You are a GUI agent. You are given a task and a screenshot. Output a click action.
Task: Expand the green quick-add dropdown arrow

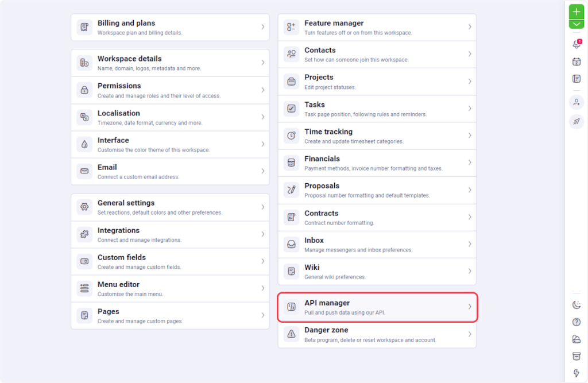point(577,24)
